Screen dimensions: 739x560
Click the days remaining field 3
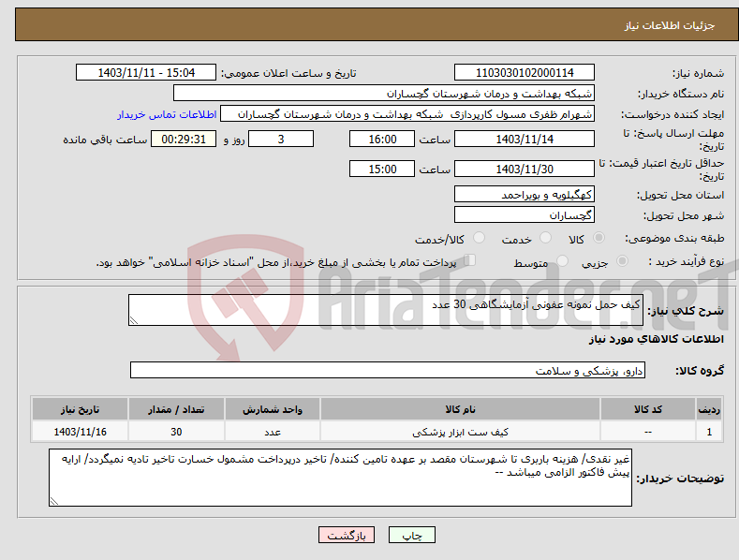point(281,139)
